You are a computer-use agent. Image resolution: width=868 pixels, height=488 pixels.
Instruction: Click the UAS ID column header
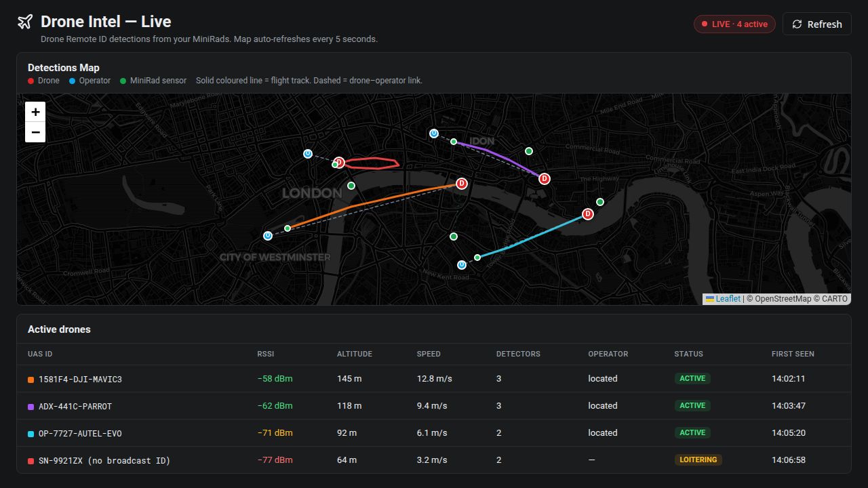coord(40,354)
